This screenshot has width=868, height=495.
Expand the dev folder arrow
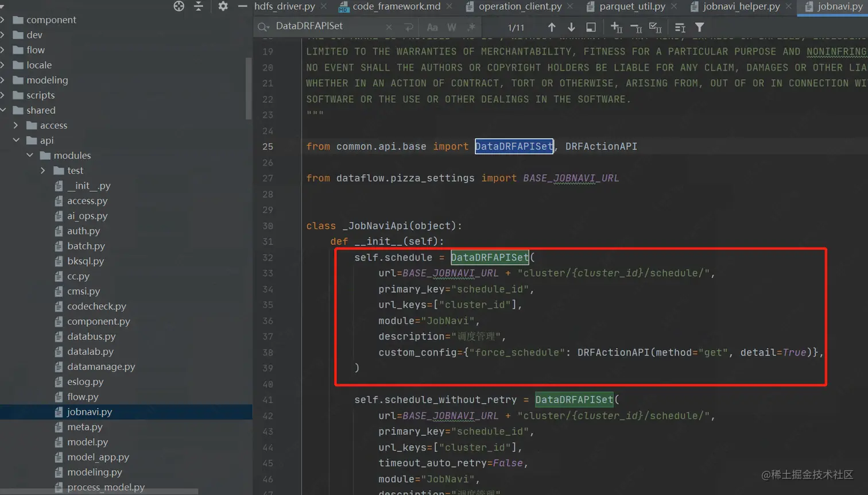pyautogui.click(x=2, y=35)
